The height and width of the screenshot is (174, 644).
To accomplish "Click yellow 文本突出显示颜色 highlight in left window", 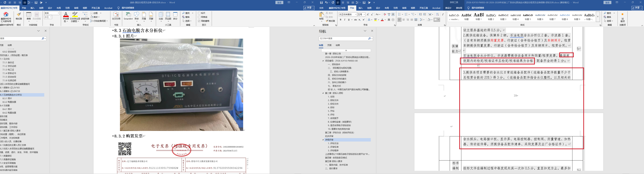I will point(75,17).
